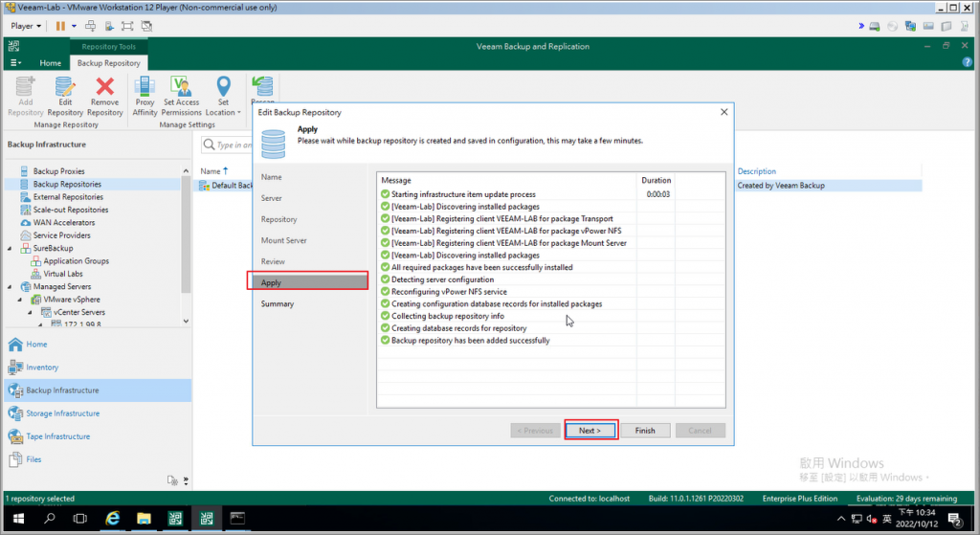Click the Next > button
Screen dimensions: 980x535
click(x=590, y=431)
